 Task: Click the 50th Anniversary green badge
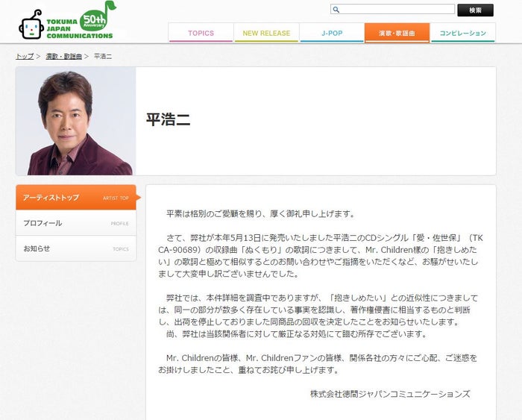(x=97, y=17)
